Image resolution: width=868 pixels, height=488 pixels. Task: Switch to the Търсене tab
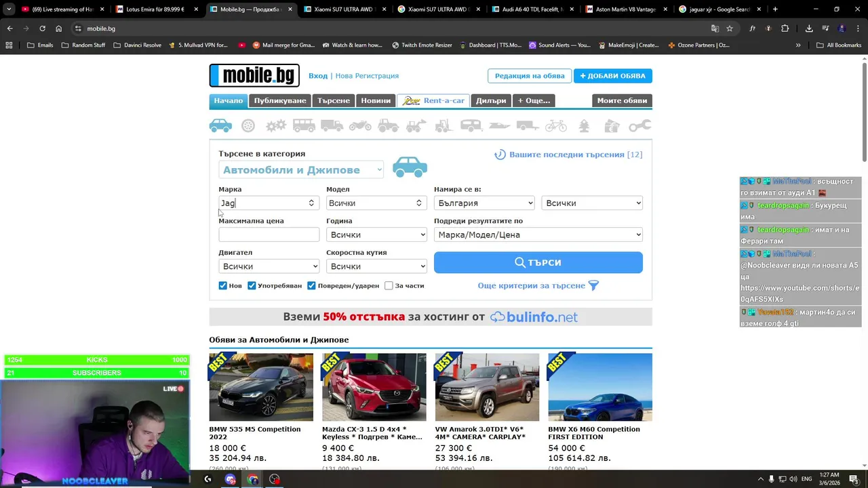[x=334, y=100]
